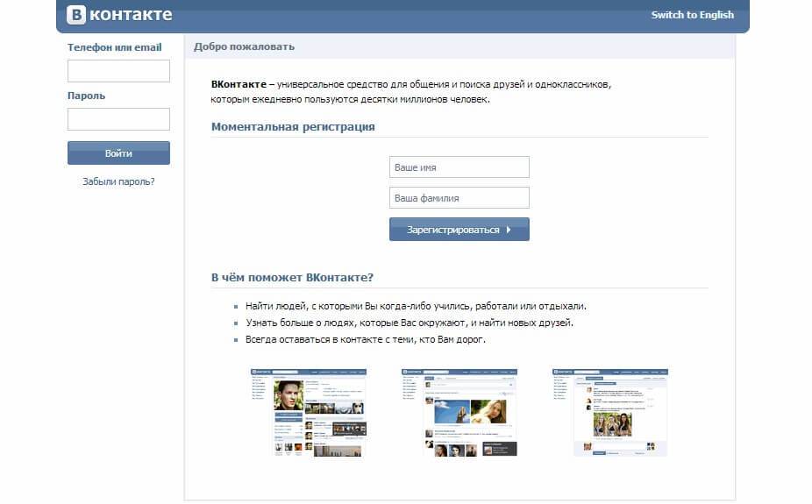Click the "Найти людей" bullet item

click(416, 307)
